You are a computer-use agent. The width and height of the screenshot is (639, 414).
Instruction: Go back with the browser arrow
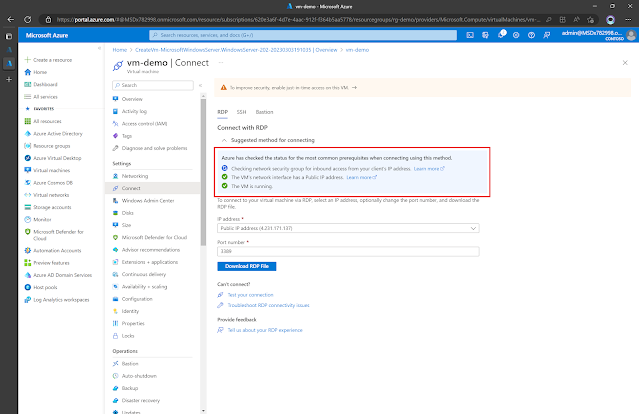tap(11, 20)
